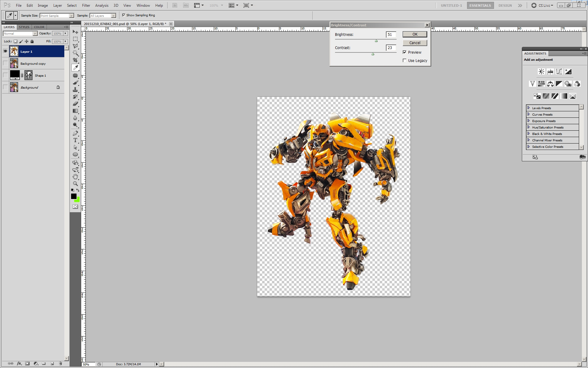588x368 pixels.
Task: Select the Blur tool
Action: click(x=75, y=118)
